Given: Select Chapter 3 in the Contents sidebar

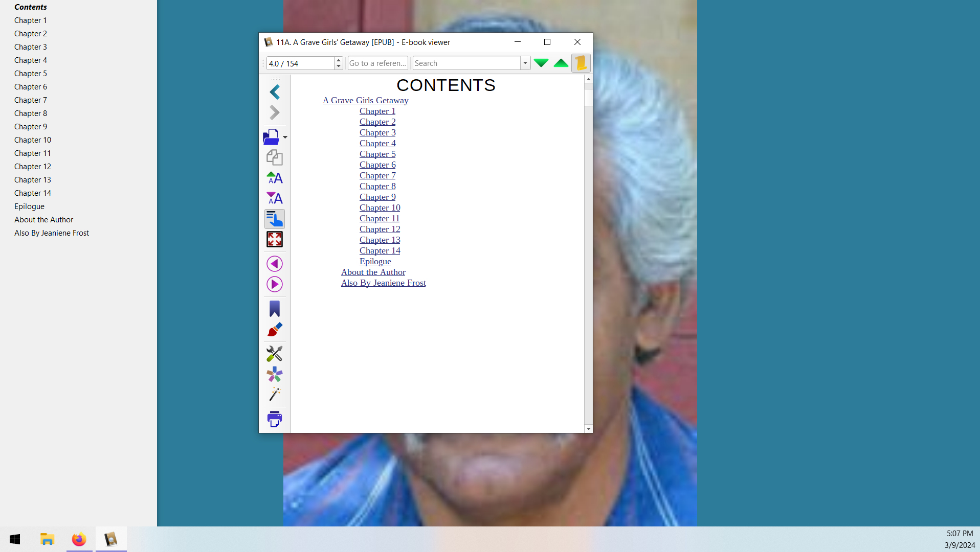Looking at the screenshot, I should pyautogui.click(x=31, y=47).
